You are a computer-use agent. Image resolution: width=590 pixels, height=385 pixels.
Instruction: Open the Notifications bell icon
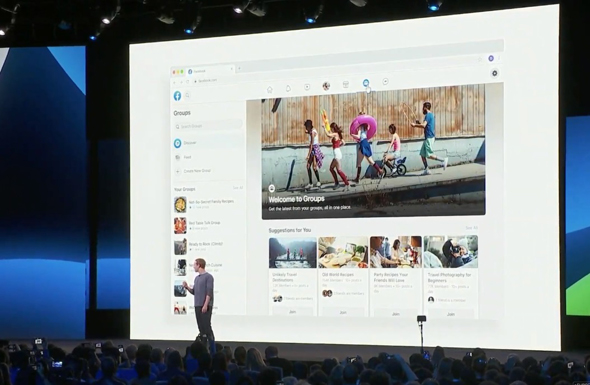[x=288, y=88]
